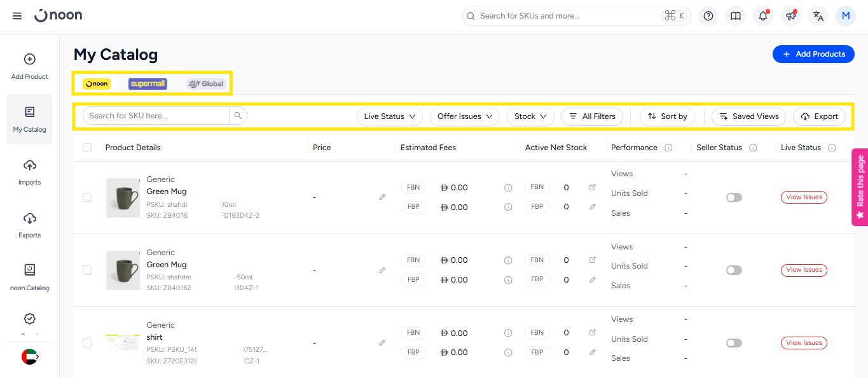Screen dimensions: 868x378
Task: Check the select-all checkbox in table header
Action: pos(87,148)
